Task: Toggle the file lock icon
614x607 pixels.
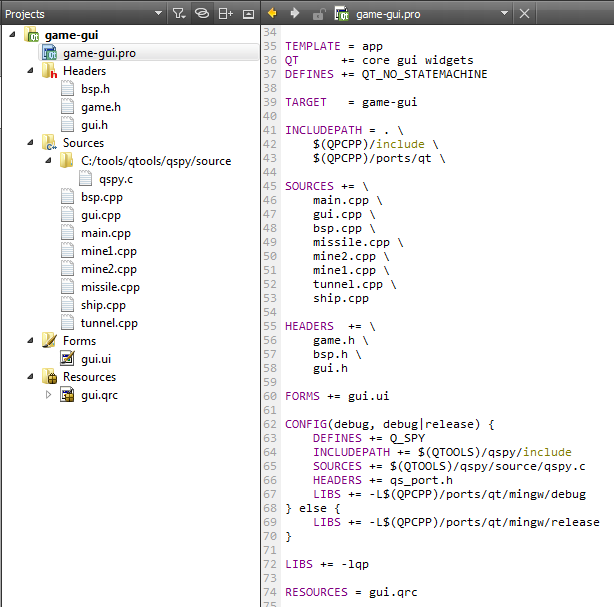Action: point(318,14)
